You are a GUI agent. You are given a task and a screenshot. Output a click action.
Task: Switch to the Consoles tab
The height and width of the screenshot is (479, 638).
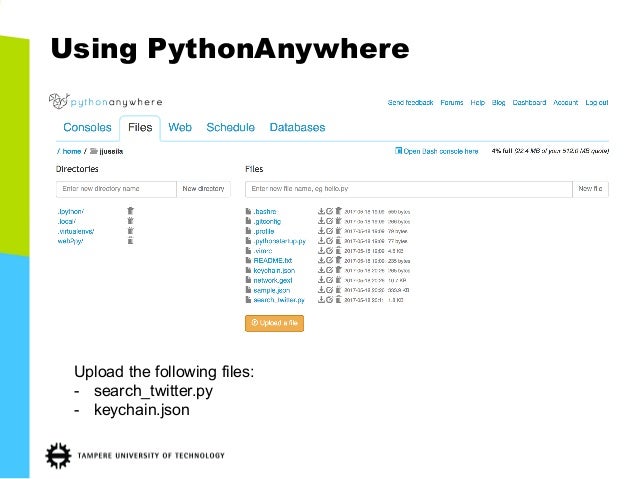click(x=87, y=127)
